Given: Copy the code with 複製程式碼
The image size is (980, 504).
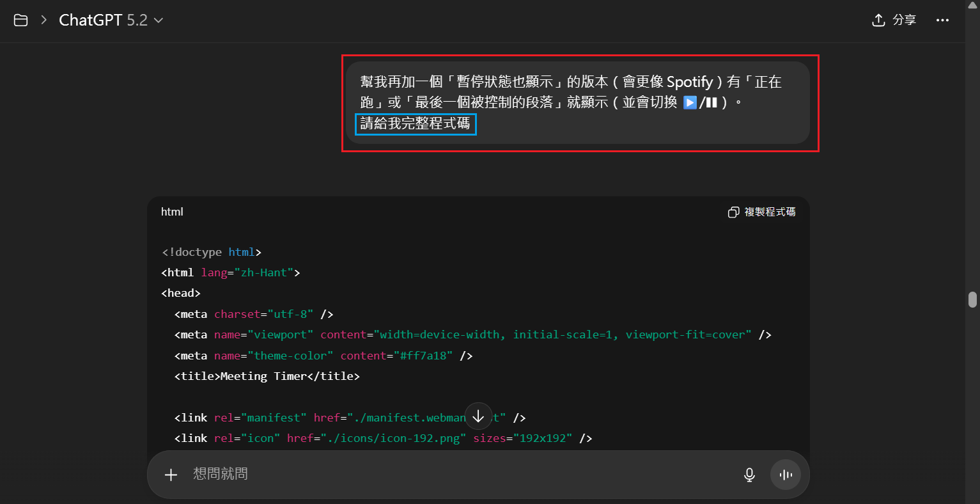Looking at the screenshot, I should click(762, 212).
